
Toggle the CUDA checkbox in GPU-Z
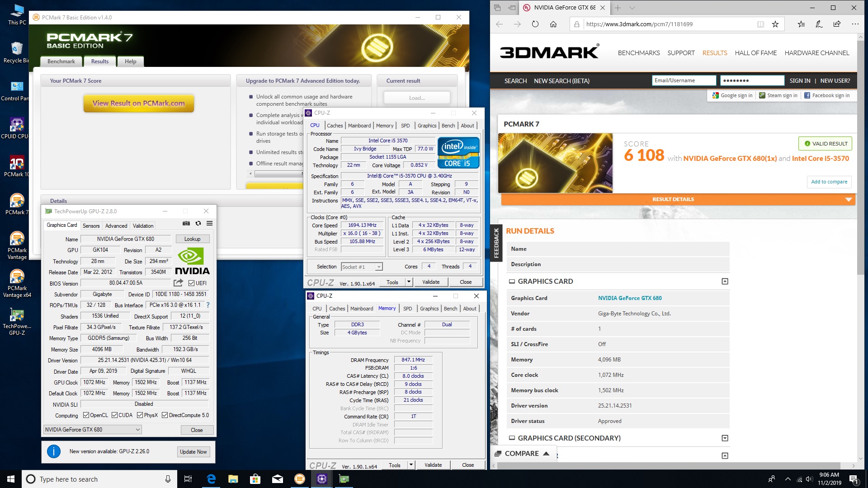pos(115,415)
